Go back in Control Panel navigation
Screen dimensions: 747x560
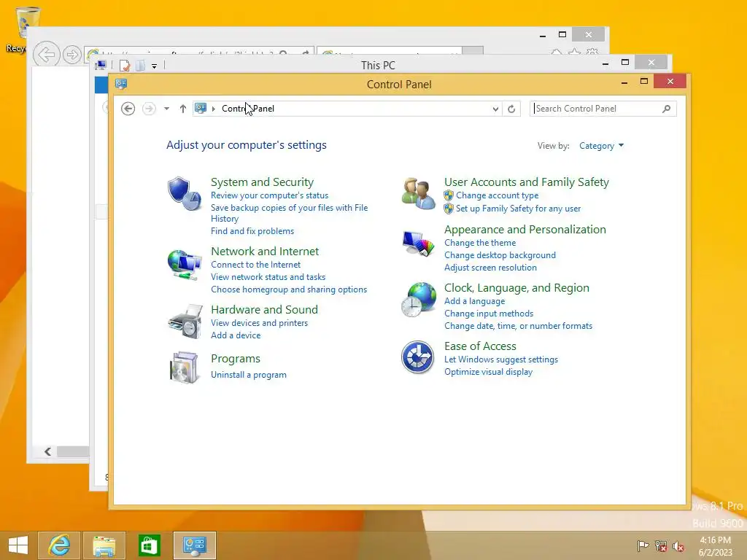[128, 109]
